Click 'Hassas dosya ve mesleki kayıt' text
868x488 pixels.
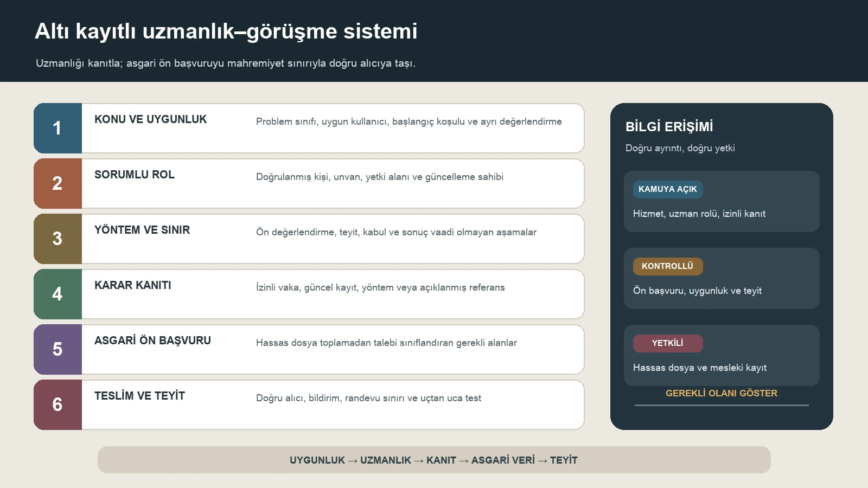click(700, 368)
